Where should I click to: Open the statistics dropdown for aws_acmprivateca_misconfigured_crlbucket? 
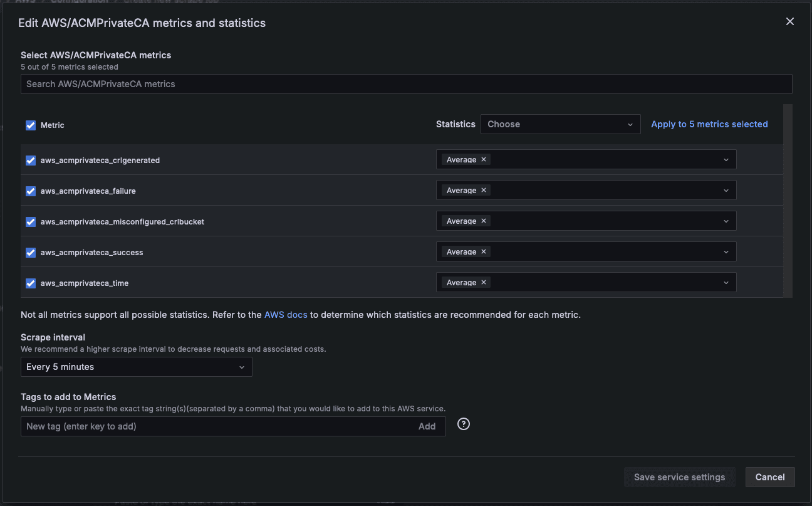coord(726,221)
